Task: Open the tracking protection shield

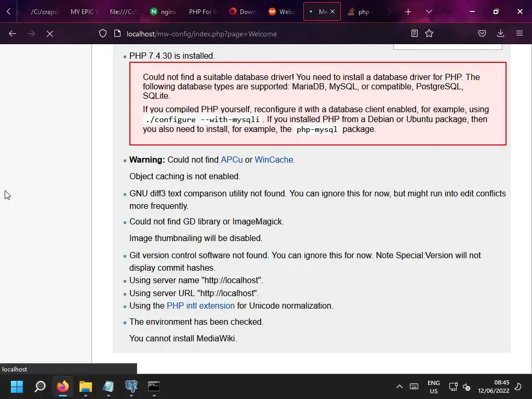Action: point(103,34)
